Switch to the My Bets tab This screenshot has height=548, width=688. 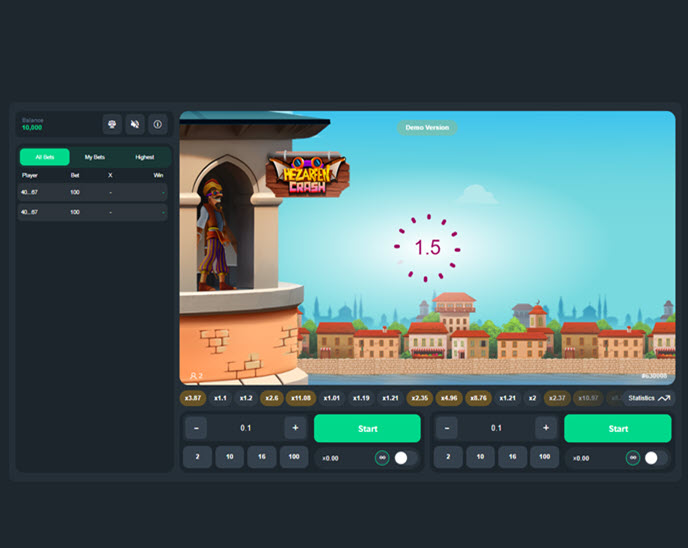pos(95,157)
